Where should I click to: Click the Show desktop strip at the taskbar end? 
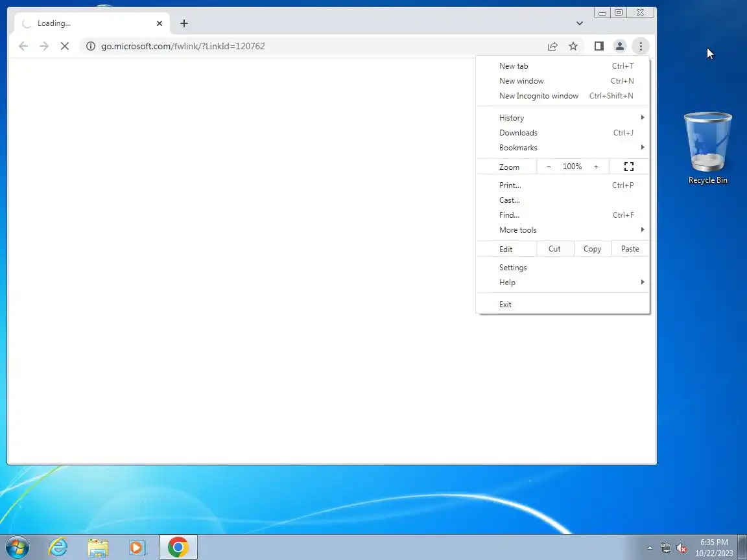point(742,547)
